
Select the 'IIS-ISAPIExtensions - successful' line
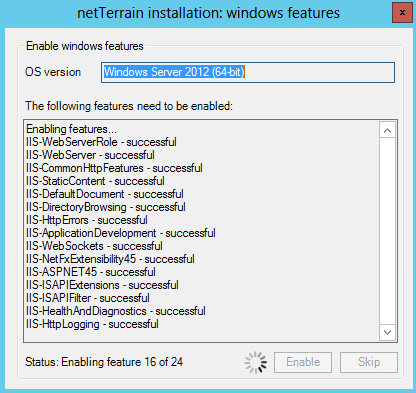click(x=102, y=285)
